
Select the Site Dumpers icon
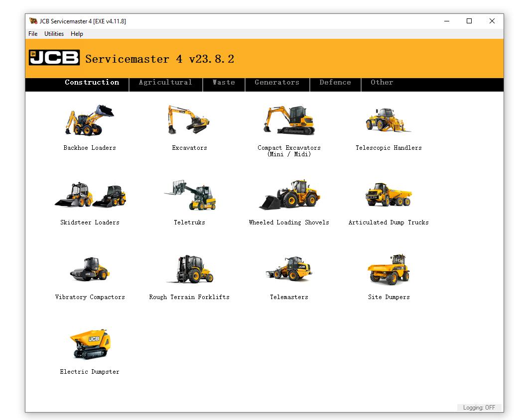pyautogui.click(x=389, y=269)
